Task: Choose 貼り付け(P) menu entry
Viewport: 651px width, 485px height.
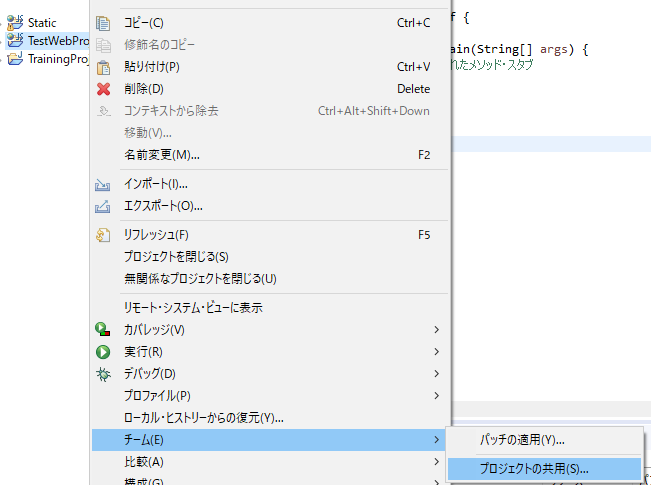Action: (270, 67)
